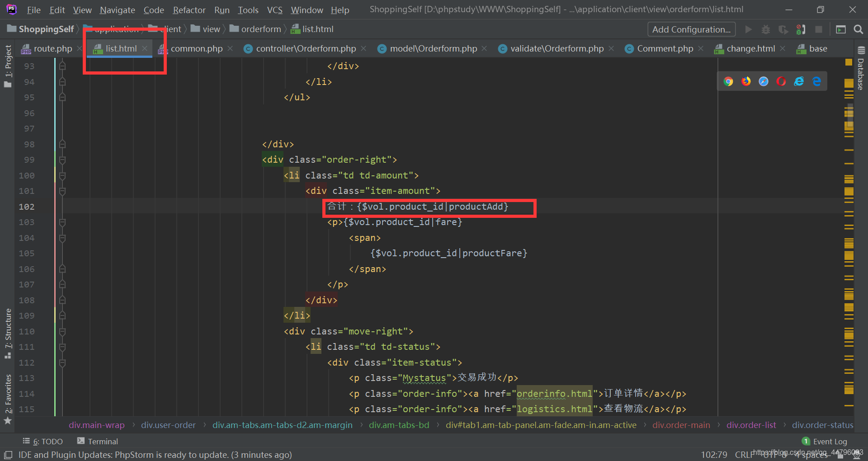Open the VCS menu

274,9
